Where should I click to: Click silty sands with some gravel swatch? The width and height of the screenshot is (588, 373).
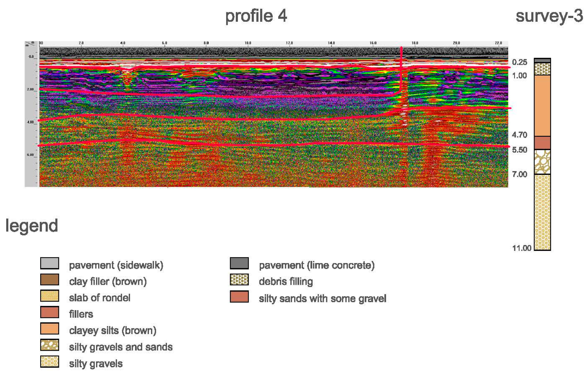239,297
